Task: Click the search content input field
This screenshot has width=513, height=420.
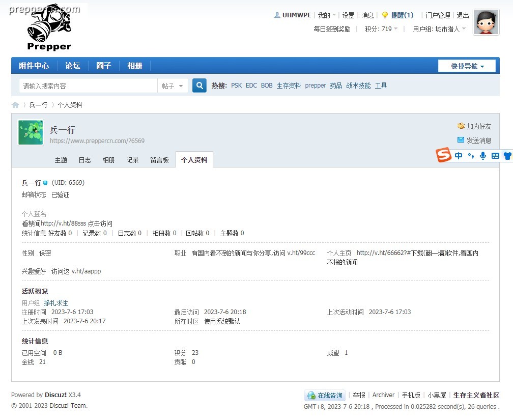Action: 89,86
